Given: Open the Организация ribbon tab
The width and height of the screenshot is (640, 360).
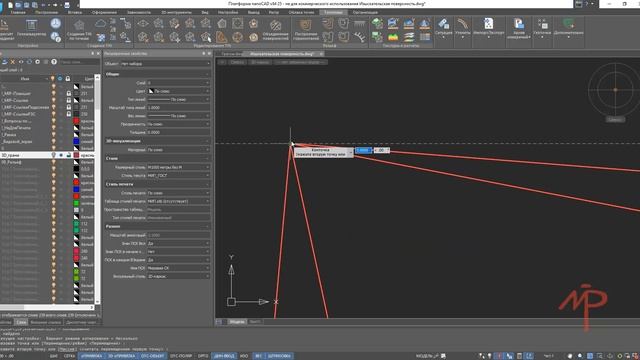Looking at the screenshot, I should (x=365, y=13).
